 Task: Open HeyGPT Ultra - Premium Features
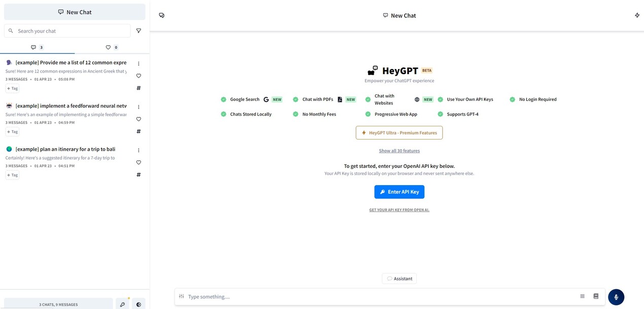coord(399,133)
